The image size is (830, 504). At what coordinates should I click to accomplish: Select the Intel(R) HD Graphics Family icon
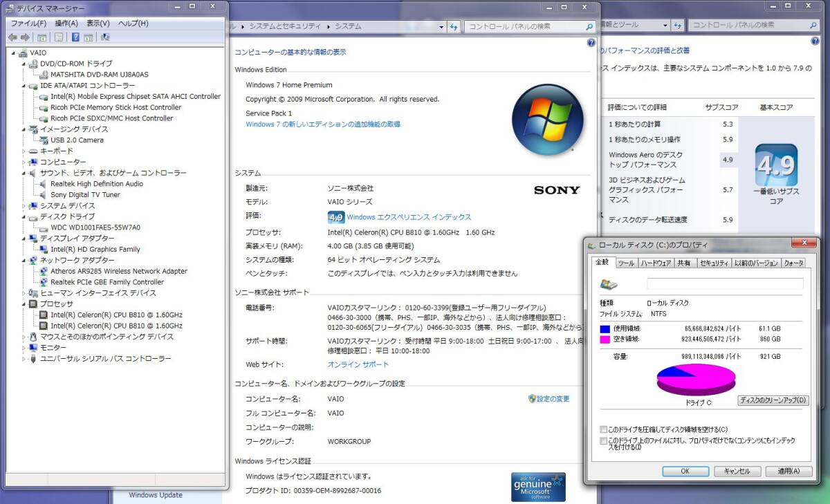click(44, 250)
